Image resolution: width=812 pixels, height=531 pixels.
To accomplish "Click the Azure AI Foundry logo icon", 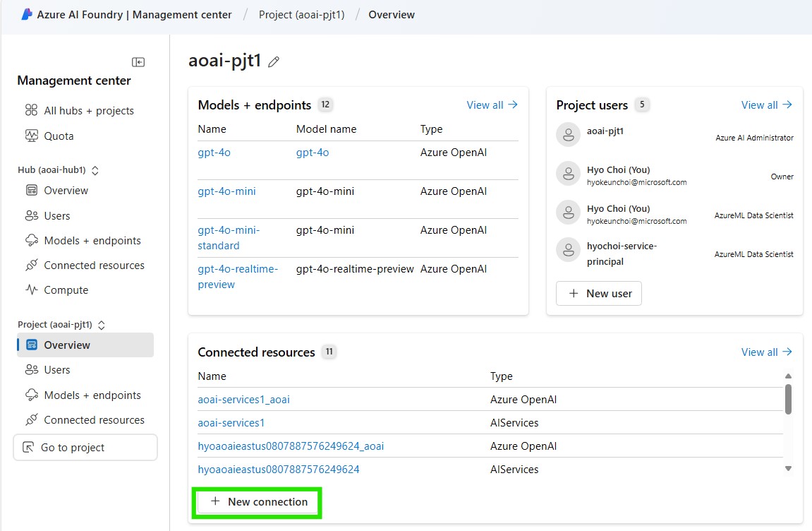I will pos(26,15).
